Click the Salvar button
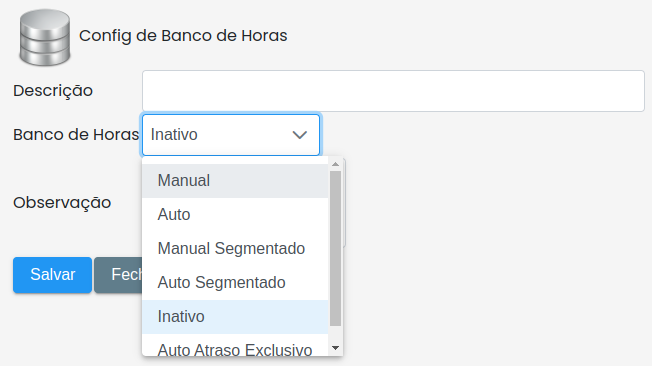The width and height of the screenshot is (652, 366). tap(52, 275)
